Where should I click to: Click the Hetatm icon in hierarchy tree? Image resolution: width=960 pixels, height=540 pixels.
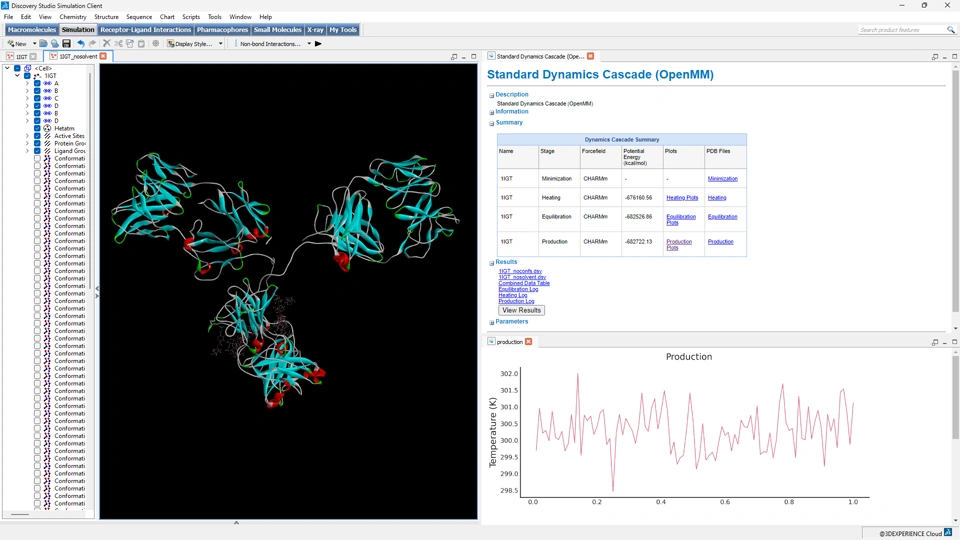coord(47,128)
